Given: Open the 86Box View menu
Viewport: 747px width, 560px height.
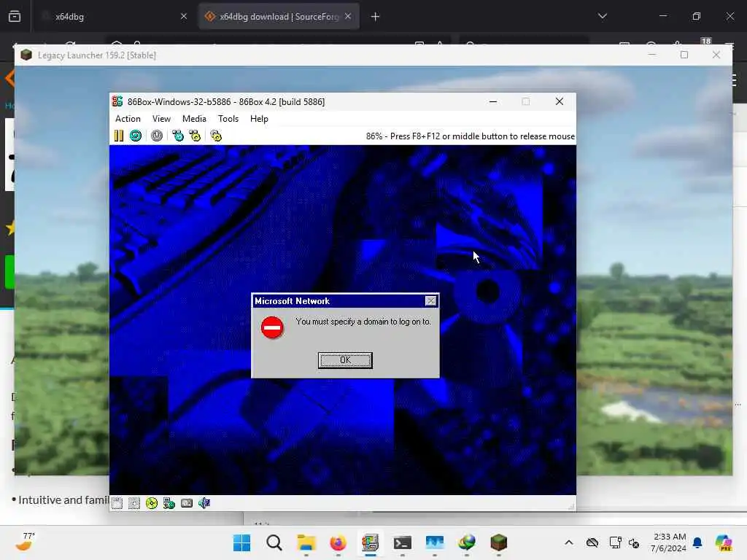Looking at the screenshot, I should click(x=161, y=119).
